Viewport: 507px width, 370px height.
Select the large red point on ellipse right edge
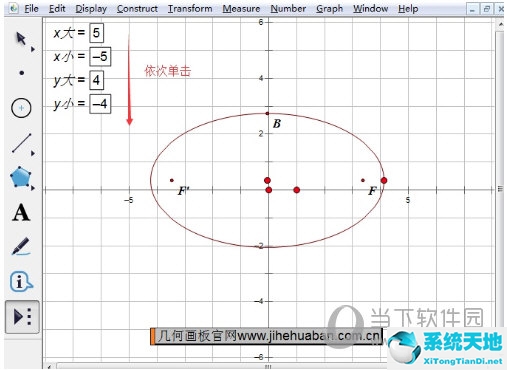pyautogui.click(x=384, y=180)
